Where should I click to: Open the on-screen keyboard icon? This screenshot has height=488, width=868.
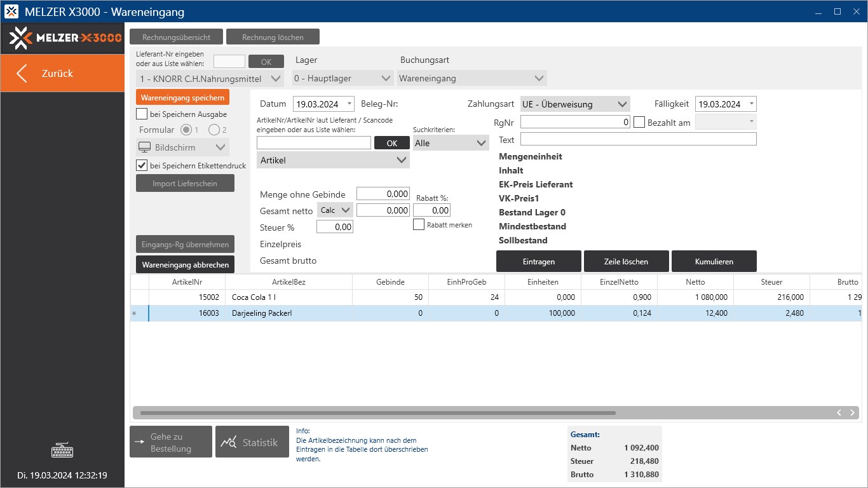[62, 451]
